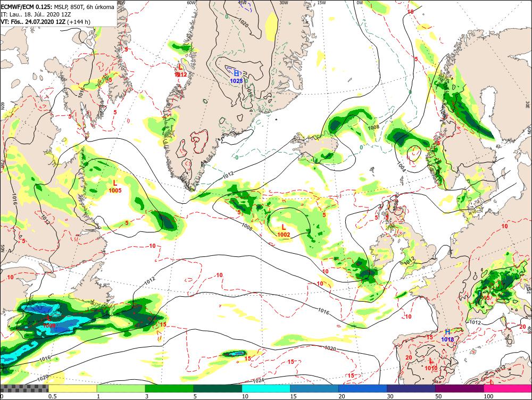Click the checkered gray 0–0.5 legend swatch
532x400 pixels.
tap(24, 388)
